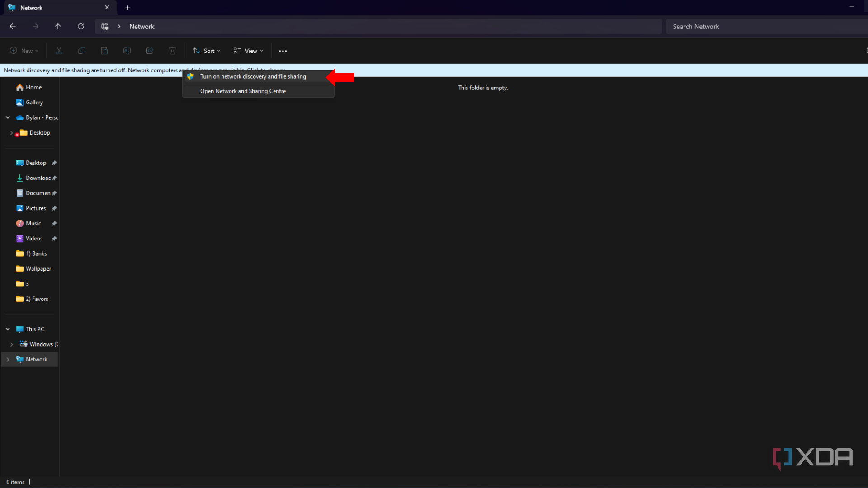Open Home from the sidebar
The image size is (868, 488).
coord(33,87)
